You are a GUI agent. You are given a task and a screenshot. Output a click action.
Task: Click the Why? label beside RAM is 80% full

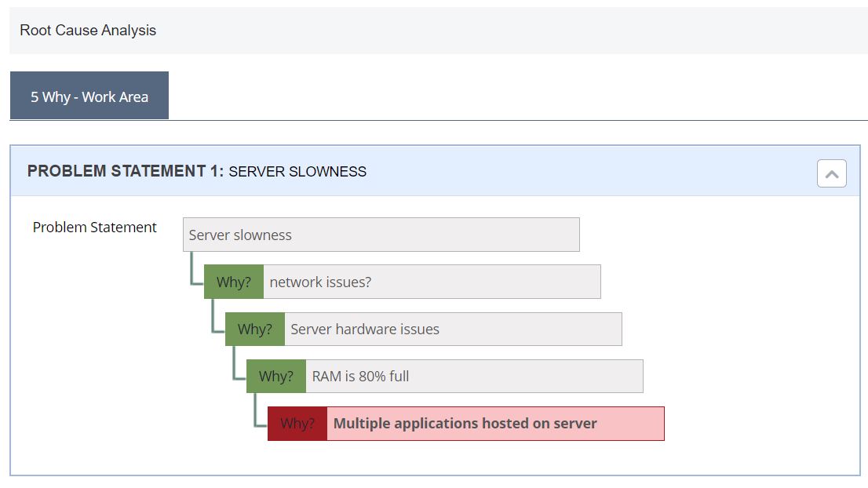pos(275,377)
